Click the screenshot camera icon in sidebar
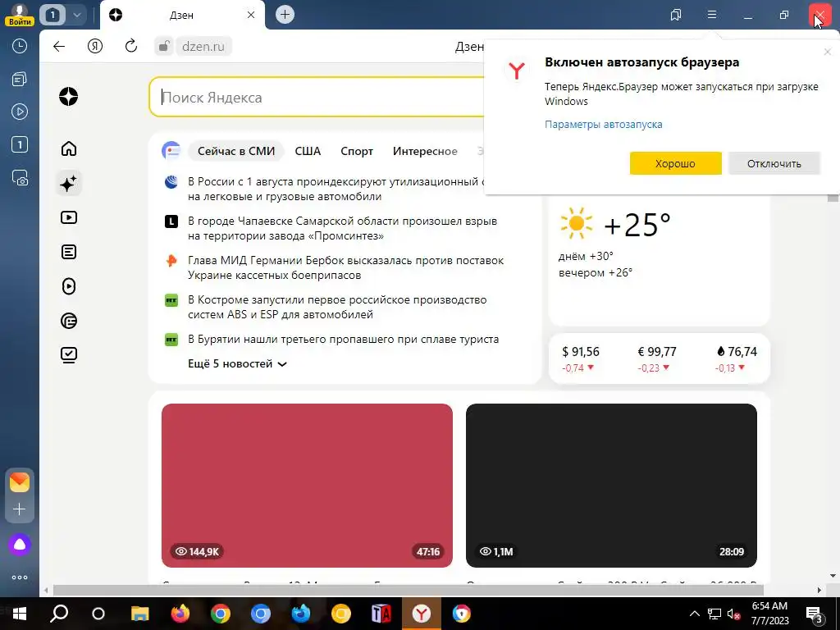Image resolution: width=840 pixels, height=630 pixels. (x=20, y=177)
